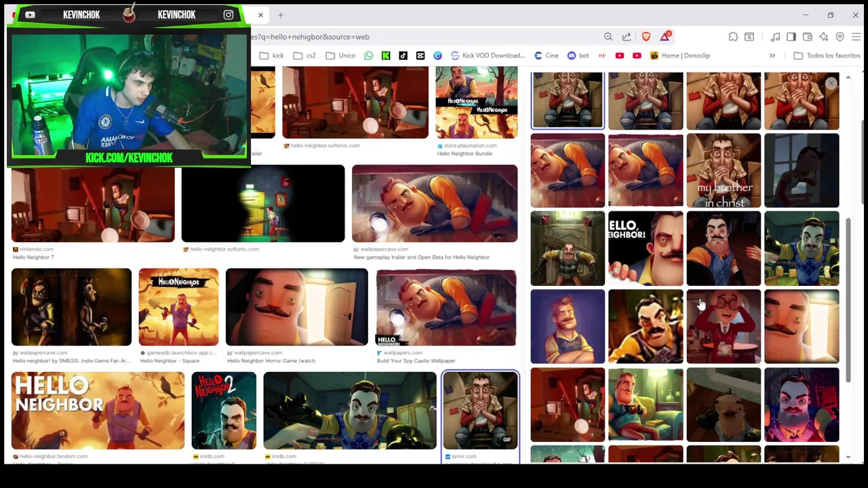Open 'New gameplay trailer and Open Beta' result

(x=421, y=257)
